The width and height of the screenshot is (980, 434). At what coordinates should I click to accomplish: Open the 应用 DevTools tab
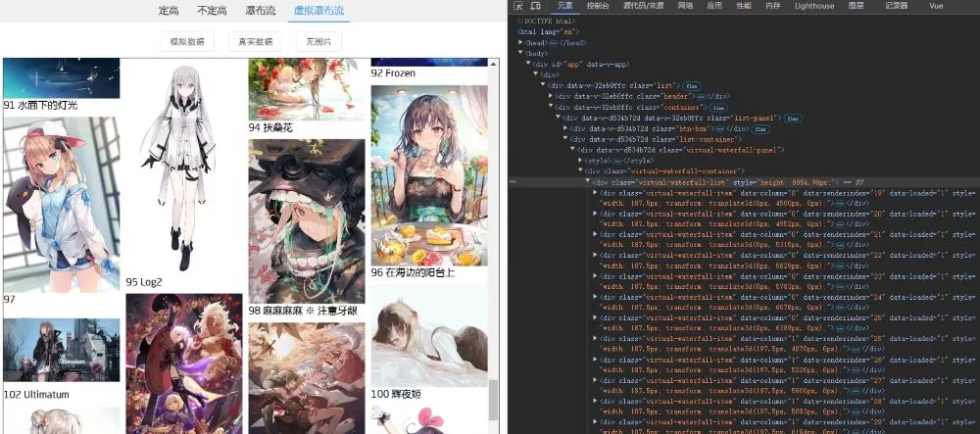tap(714, 6)
